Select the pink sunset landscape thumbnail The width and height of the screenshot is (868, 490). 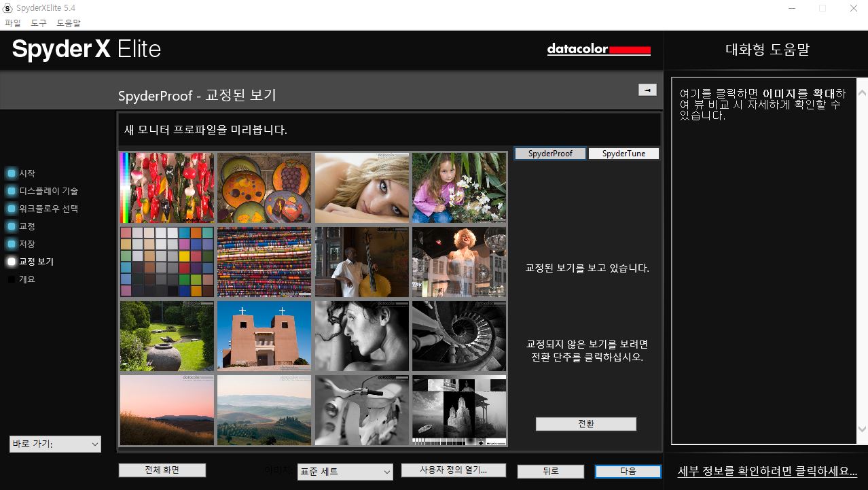[x=167, y=410]
